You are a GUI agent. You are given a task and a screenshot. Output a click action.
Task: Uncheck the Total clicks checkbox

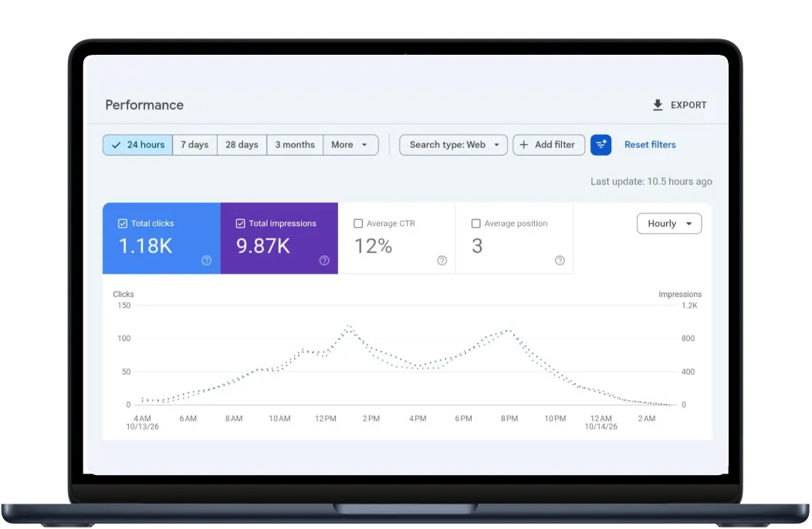tap(123, 224)
